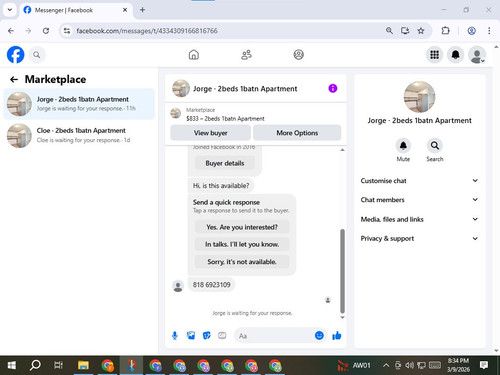
Task: Click the zoom magnifier icon in address bar
Action: 389,31
